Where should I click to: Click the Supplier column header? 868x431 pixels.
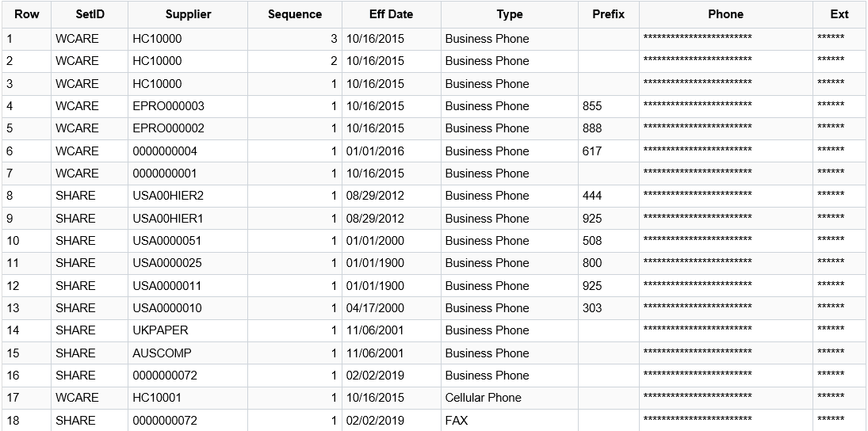point(188,14)
